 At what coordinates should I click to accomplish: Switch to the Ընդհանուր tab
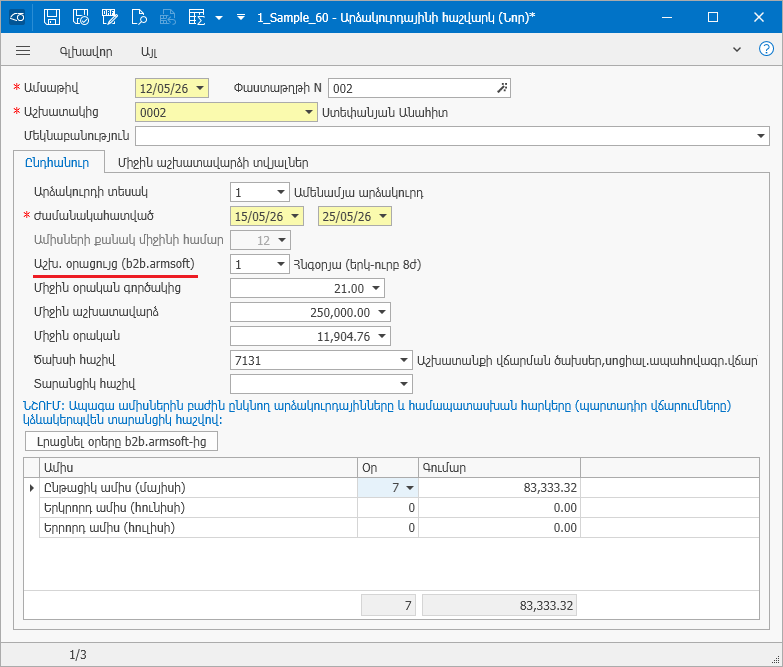coord(57,163)
